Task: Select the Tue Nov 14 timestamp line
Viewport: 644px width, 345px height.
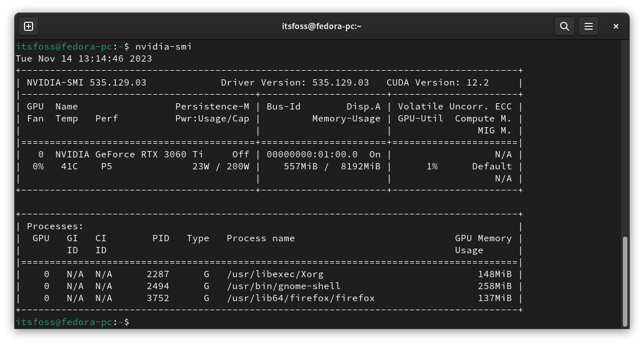Action: [83, 58]
